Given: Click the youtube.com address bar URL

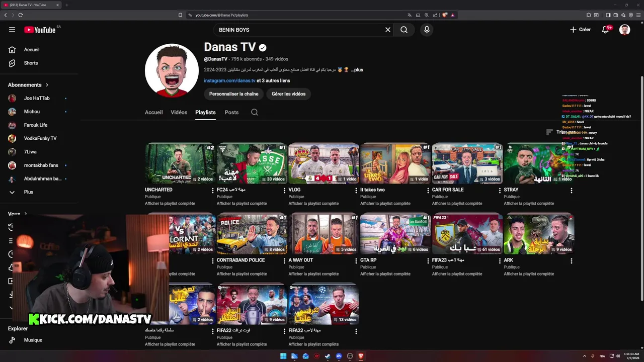Looking at the screenshot, I should pos(222,15).
